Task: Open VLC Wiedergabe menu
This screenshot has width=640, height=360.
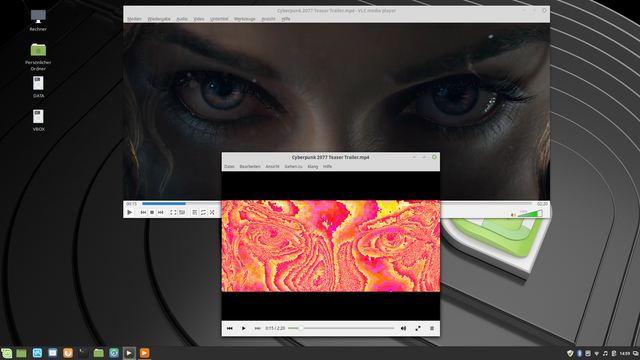Action: [x=159, y=19]
